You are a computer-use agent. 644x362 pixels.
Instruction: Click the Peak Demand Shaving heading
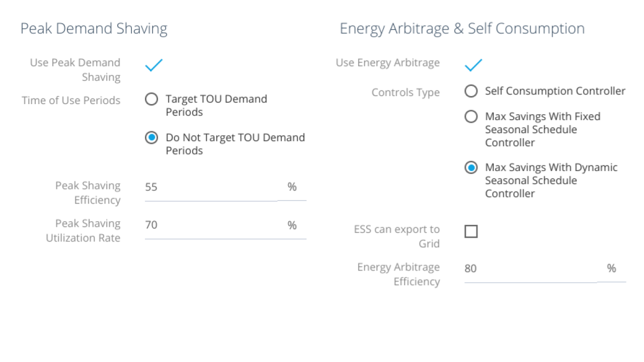click(94, 29)
